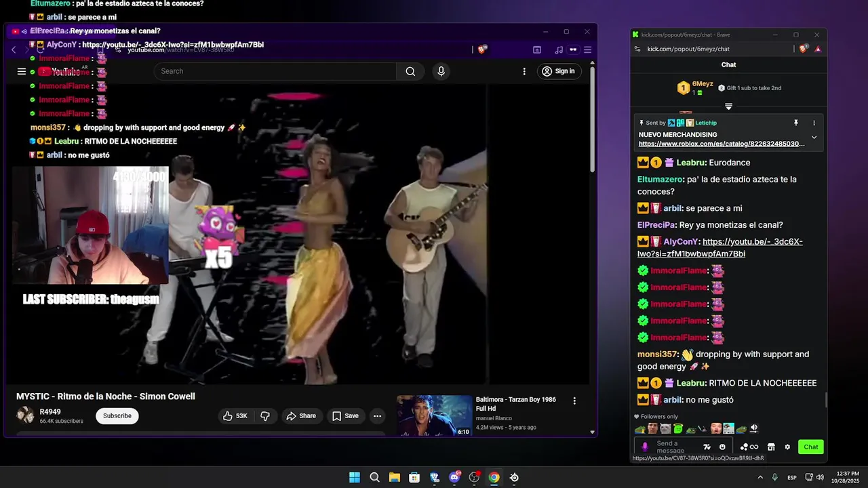Unpin the pinned message with pin icon
Screen dimensions: 868x488
click(796, 123)
